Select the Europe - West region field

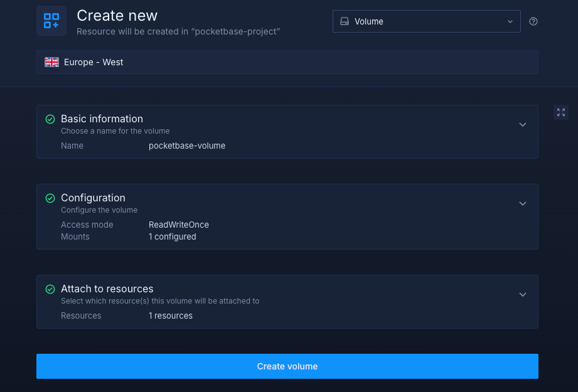pos(287,62)
